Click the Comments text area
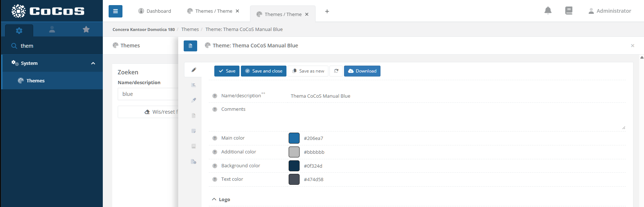This screenshot has height=207, width=644. [456, 117]
